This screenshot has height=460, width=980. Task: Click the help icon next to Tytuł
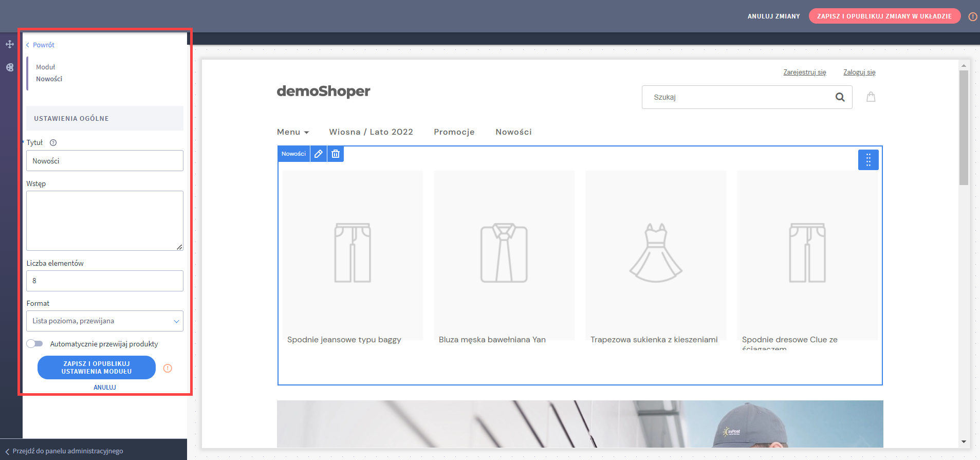[53, 143]
